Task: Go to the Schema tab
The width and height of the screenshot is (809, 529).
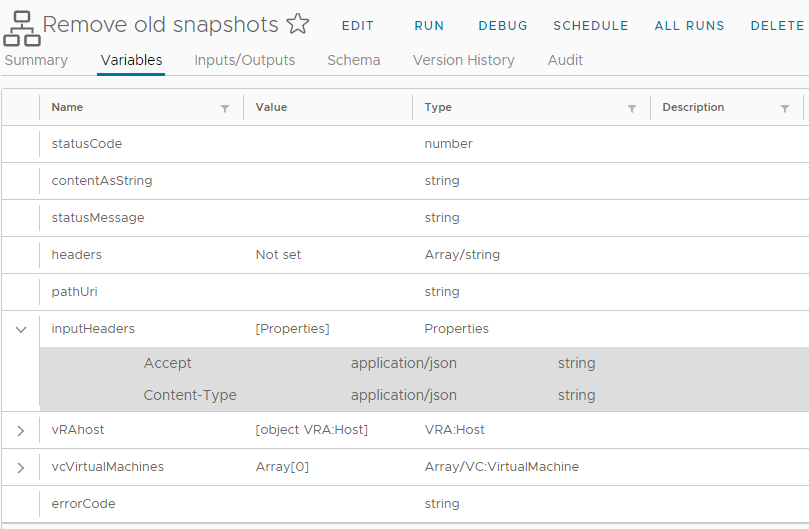Action: (x=353, y=60)
